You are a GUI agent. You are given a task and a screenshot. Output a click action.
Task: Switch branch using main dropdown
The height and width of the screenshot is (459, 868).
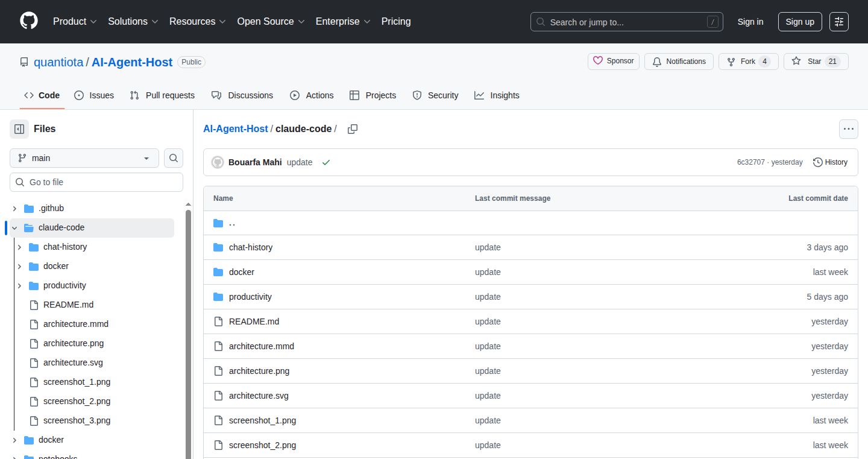click(x=84, y=158)
